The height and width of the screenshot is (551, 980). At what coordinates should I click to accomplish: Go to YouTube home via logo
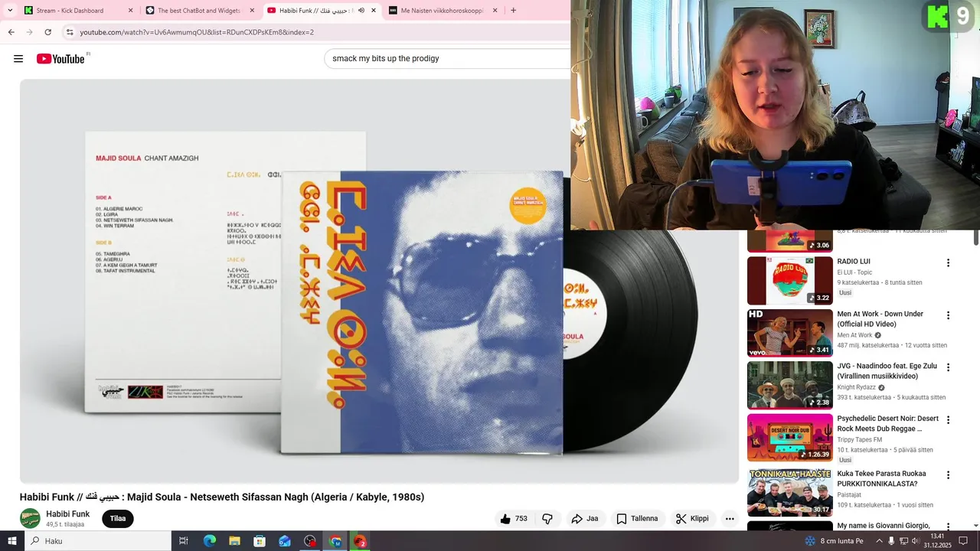(60, 59)
